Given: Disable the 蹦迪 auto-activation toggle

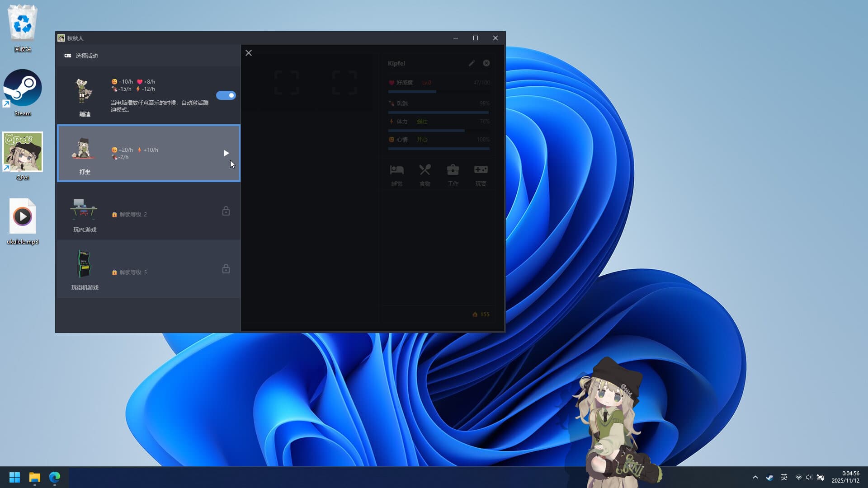Looking at the screenshot, I should 226,95.
